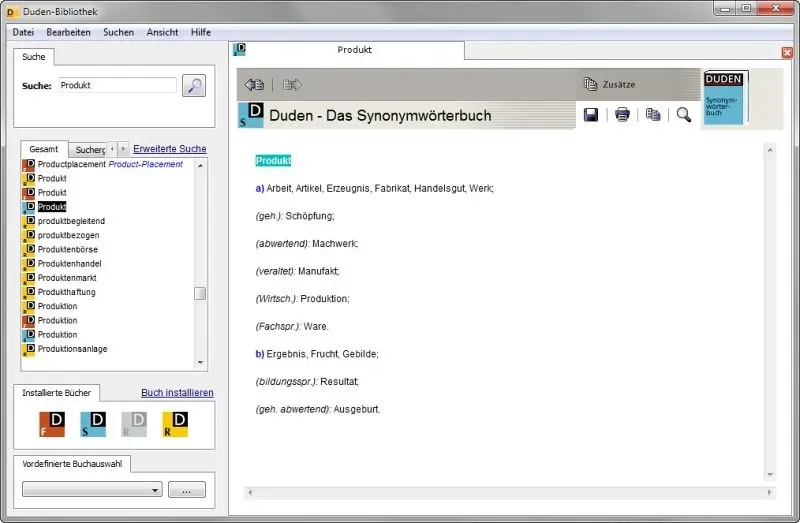Click the results list scroll down arrow
Screen dimensions: 800x523
click(x=201, y=362)
